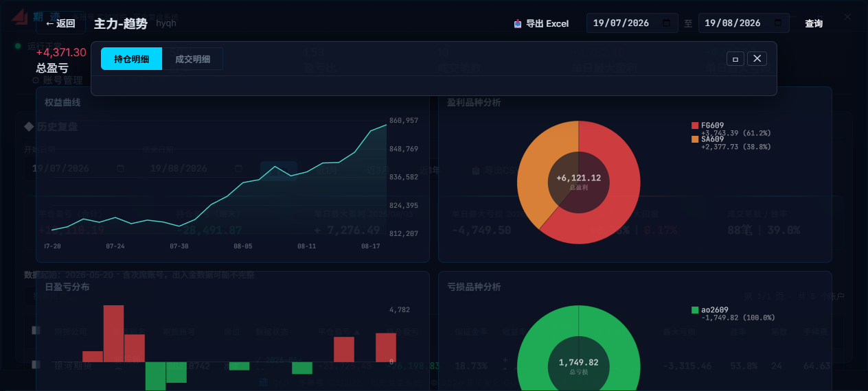868x391 pixels.
Task: Click the +6,121.12 total profit center value
Action: coord(579,178)
